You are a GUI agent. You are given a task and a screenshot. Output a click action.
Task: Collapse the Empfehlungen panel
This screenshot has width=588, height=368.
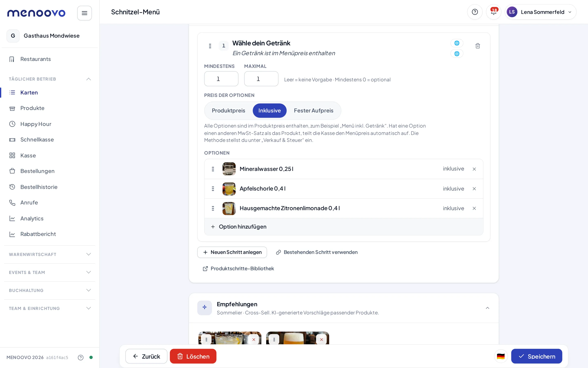coord(487,308)
